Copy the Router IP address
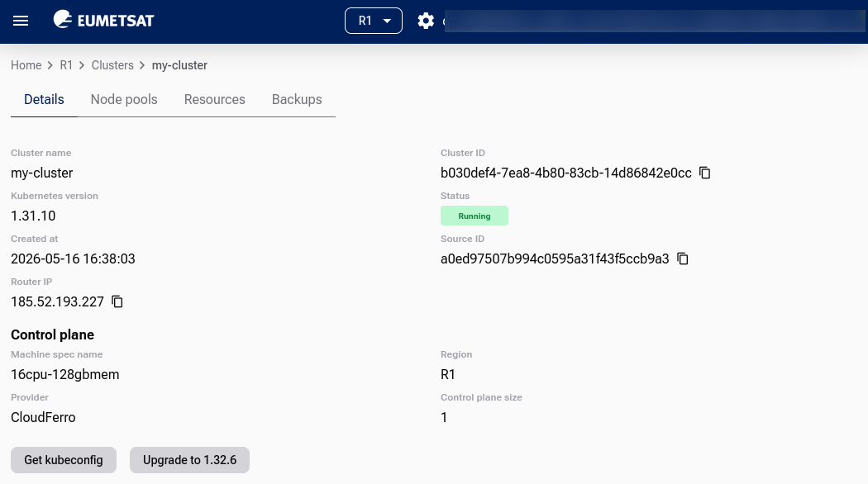868x484 pixels. point(117,301)
